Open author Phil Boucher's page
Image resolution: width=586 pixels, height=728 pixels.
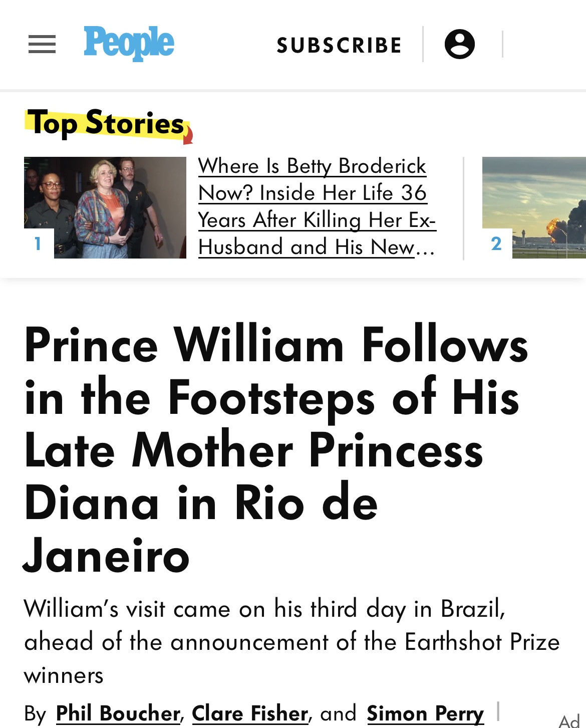tap(118, 713)
